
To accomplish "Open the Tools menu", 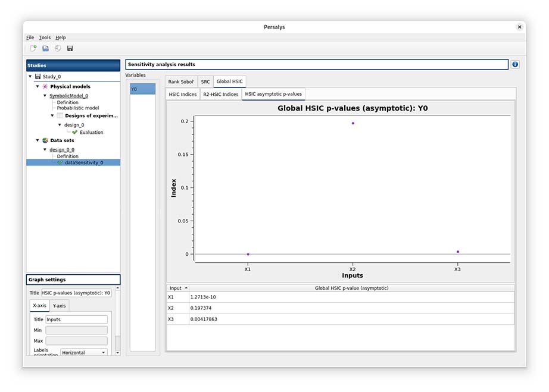I will [45, 37].
